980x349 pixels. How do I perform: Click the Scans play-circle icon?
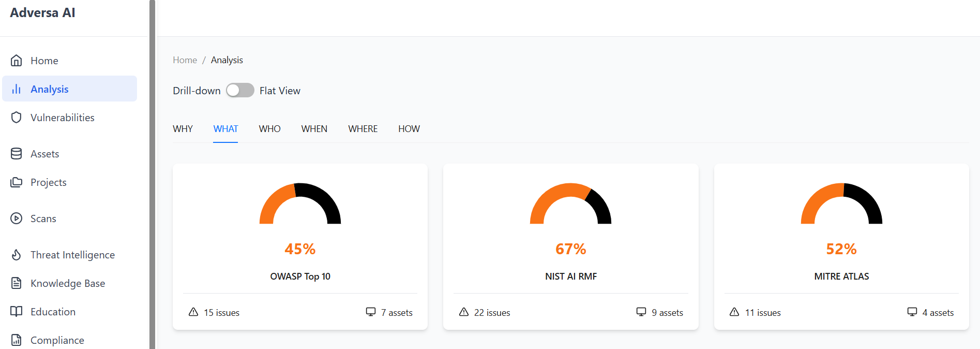point(17,219)
